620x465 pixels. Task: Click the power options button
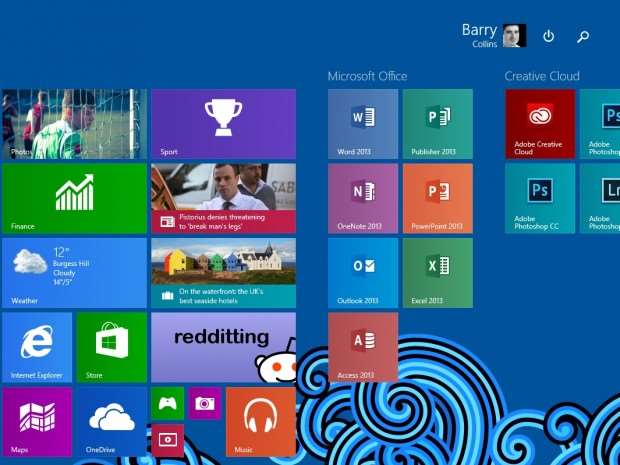click(x=548, y=36)
